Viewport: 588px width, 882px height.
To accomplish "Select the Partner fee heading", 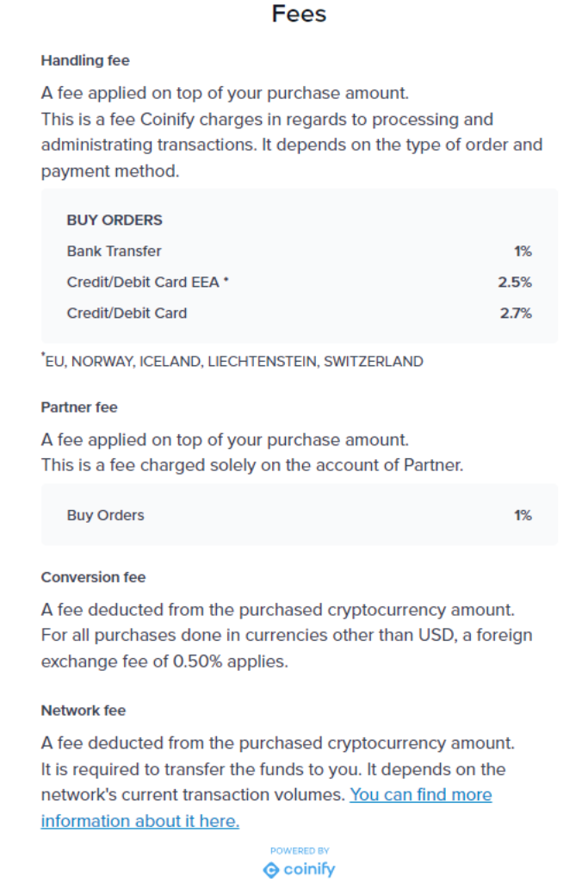I will point(79,407).
